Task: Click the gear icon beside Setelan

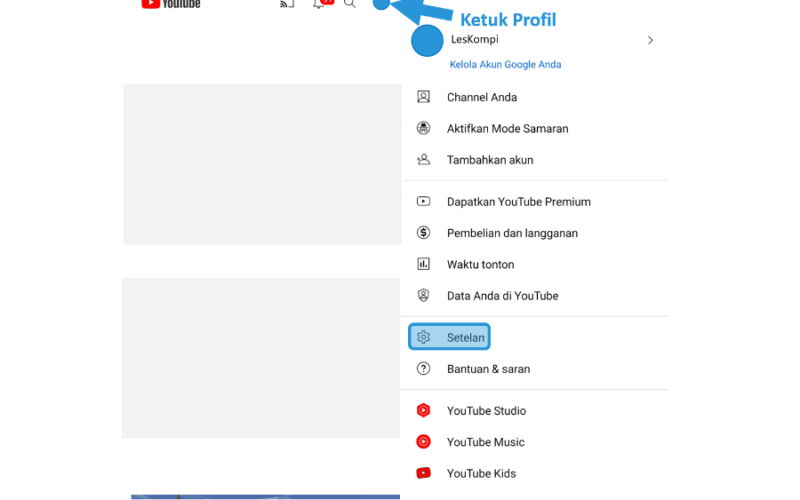Action: tap(423, 337)
